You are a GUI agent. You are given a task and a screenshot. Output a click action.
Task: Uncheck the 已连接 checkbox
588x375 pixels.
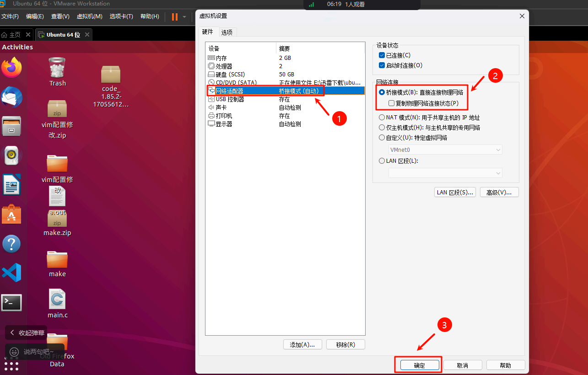click(382, 55)
